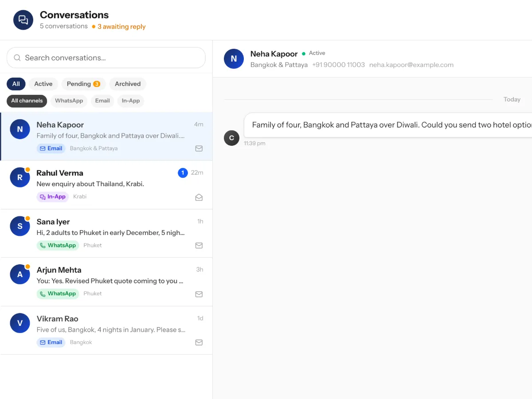Viewport: 532px width, 399px height.
Task: Click the New enquiry about Thailand preview
Action: pos(90,184)
